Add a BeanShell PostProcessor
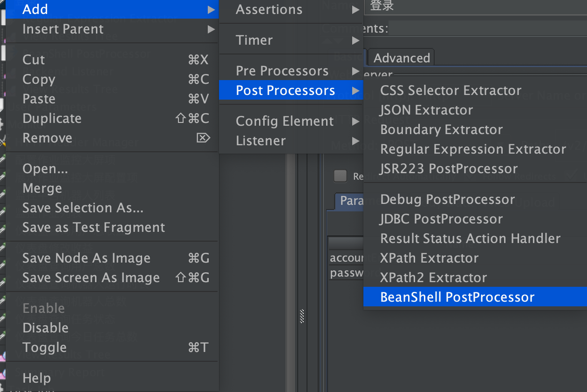The width and height of the screenshot is (587, 392). click(x=475, y=297)
